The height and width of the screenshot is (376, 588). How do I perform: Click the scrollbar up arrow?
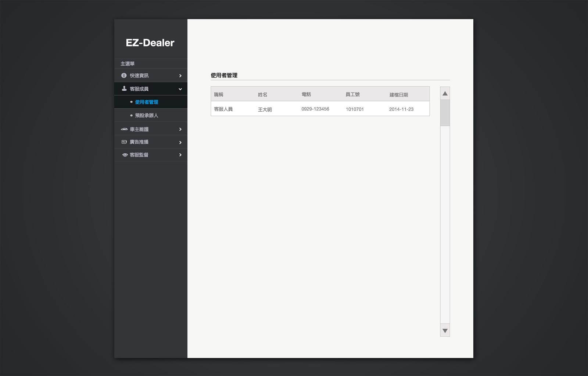[445, 94]
